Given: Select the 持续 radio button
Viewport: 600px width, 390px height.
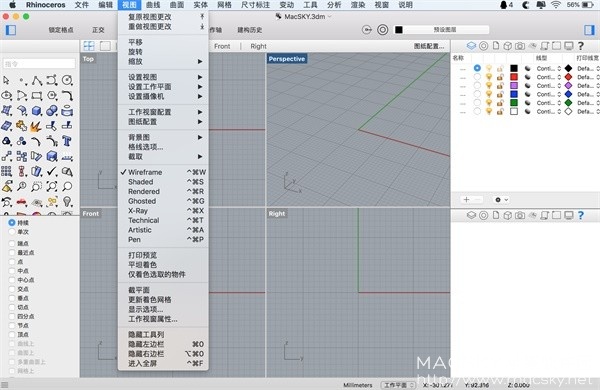Looking at the screenshot, I should (x=11, y=222).
